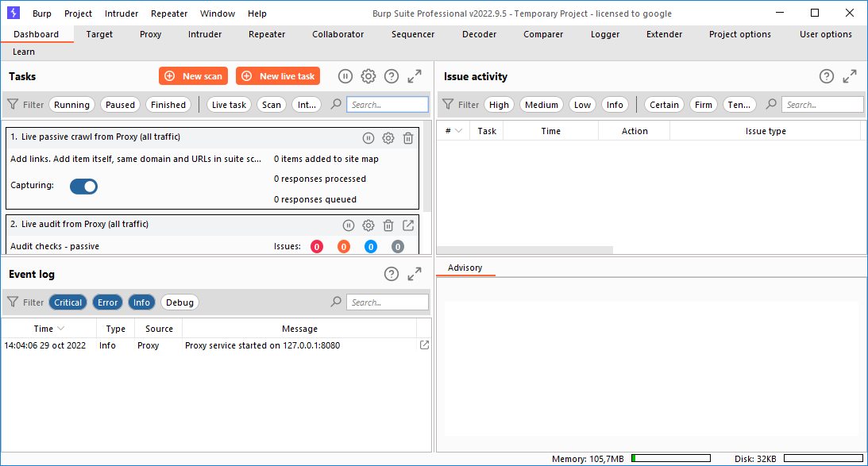The height and width of the screenshot is (466, 868).
Task: Toggle Medium severity issue filter
Action: 542,105
